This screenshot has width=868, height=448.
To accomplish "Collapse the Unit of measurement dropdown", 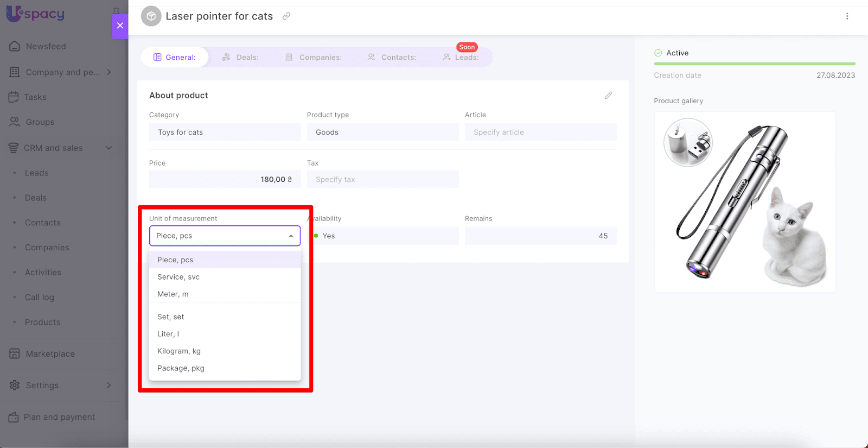I will pyautogui.click(x=291, y=236).
